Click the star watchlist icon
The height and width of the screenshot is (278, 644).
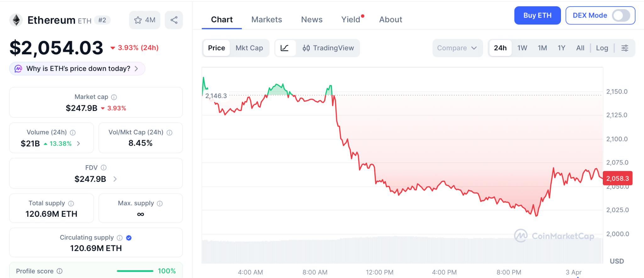(x=138, y=20)
